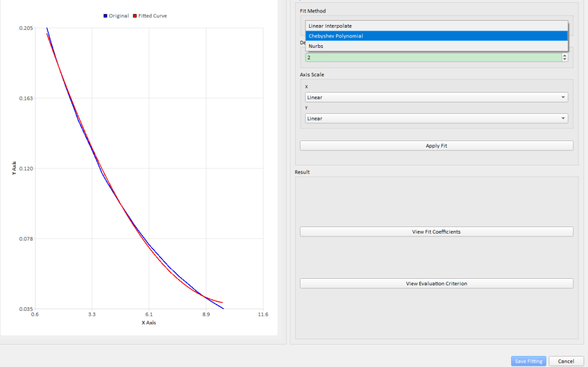Click the Y Axis title label
The image size is (588, 367).
(14, 168)
